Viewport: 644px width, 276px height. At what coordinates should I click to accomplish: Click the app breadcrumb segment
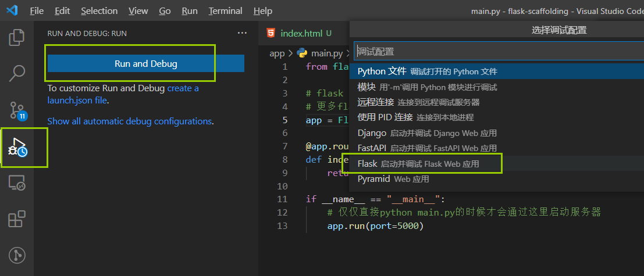[x=277, y=53]
